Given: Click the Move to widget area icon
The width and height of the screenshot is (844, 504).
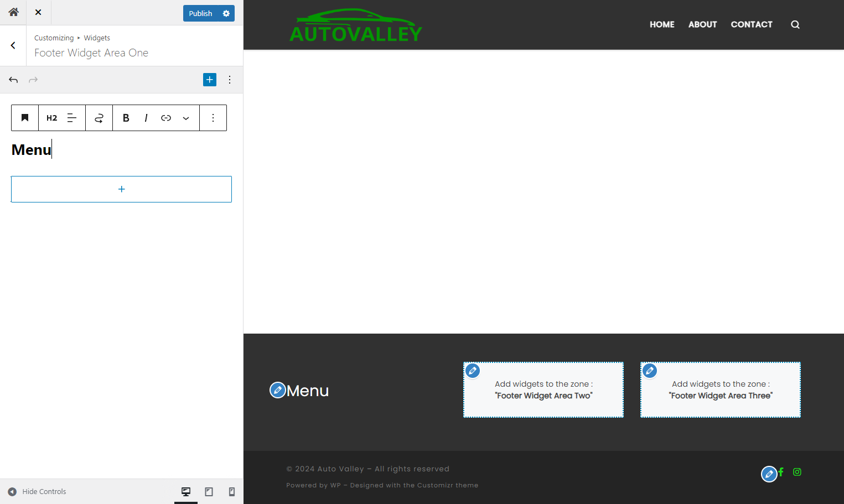Looking at the screenshot, I should (99, 118).
